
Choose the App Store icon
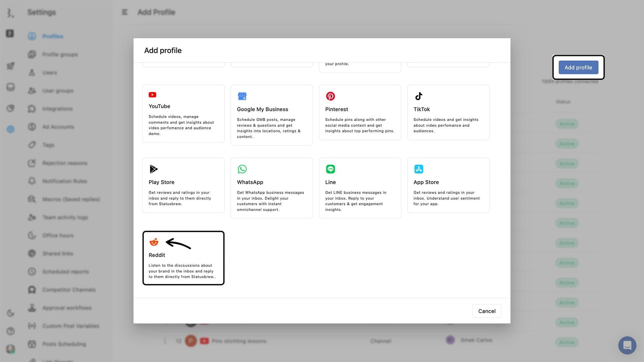click(419, 169)
